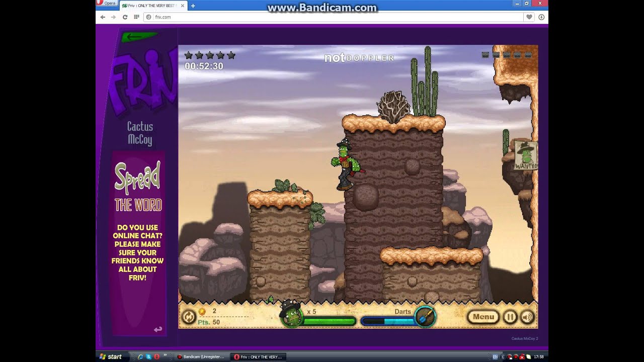Pause the game

coord(510,317)
